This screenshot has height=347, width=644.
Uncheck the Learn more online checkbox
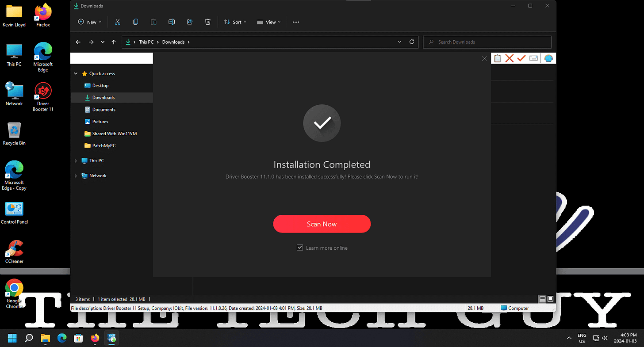tap(299, 248)
